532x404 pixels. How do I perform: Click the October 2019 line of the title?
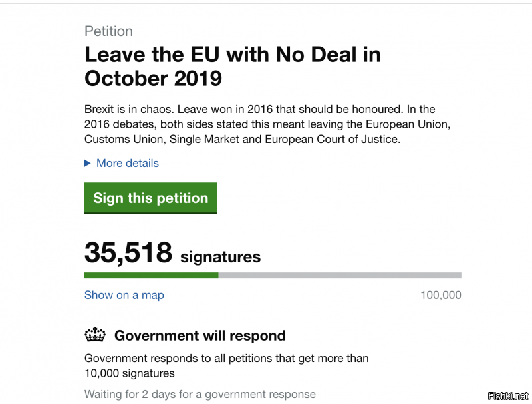pyautogui.click(x=153, y=78)
